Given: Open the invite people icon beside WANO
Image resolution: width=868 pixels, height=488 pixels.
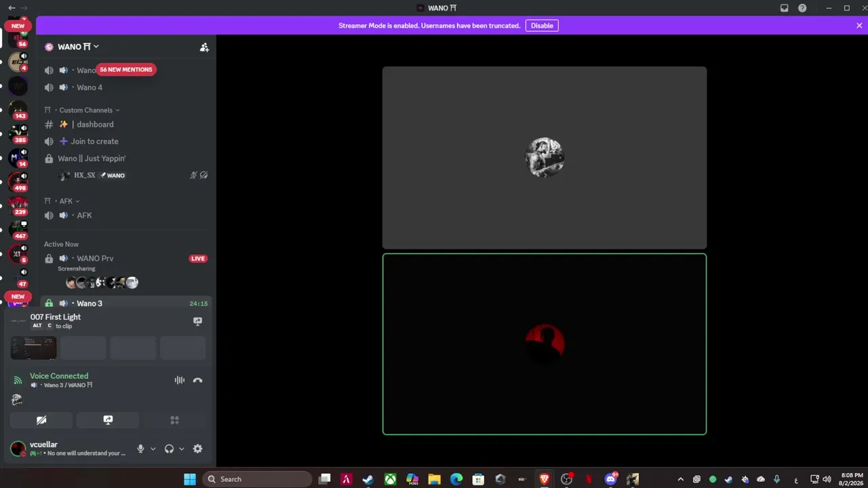Looking at the screenshot, I should [x=204, y=47].
